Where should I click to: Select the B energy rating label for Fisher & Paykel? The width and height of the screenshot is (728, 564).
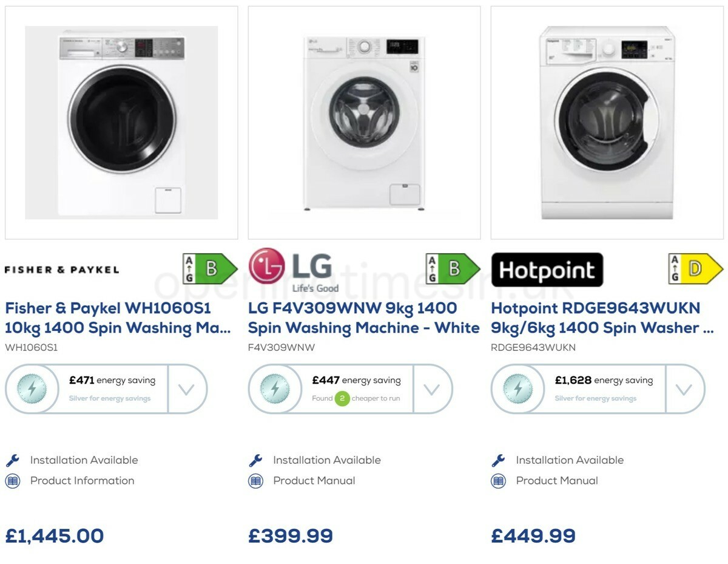click(211, 268)
